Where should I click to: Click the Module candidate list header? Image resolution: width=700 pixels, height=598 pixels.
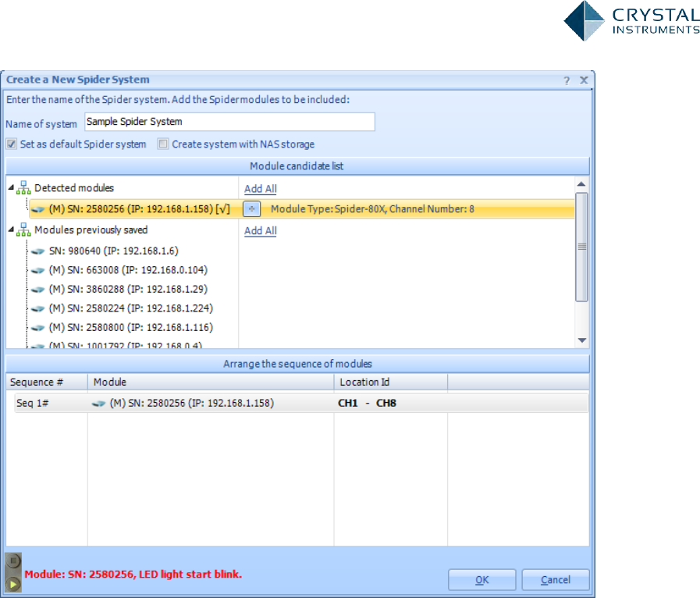tap(297, 166)
